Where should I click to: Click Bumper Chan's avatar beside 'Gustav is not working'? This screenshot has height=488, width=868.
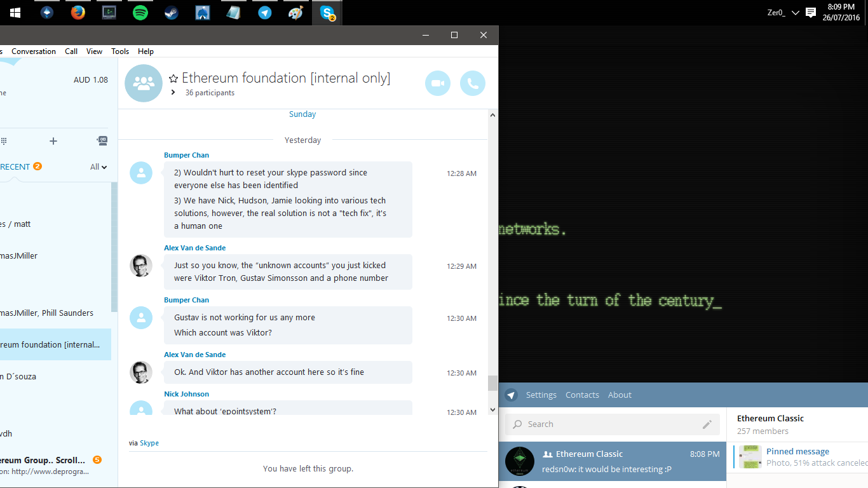pyautogui.click(x=141, y=318)
